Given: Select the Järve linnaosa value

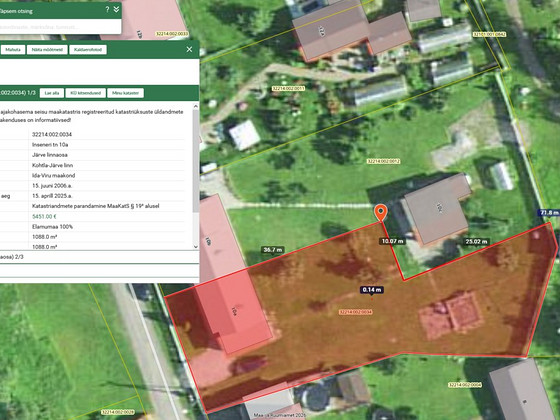Looking at the screenshot, I should click(x=50, y=155).
